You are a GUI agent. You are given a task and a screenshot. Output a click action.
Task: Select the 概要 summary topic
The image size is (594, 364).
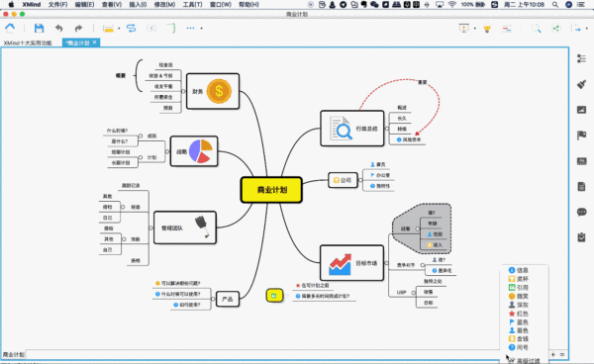[121, 76]
